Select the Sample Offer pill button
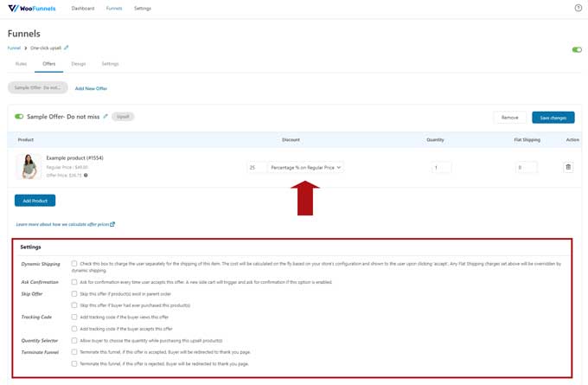Image resolution: width=588 pixels, height=385 pixels. [37, 87]
